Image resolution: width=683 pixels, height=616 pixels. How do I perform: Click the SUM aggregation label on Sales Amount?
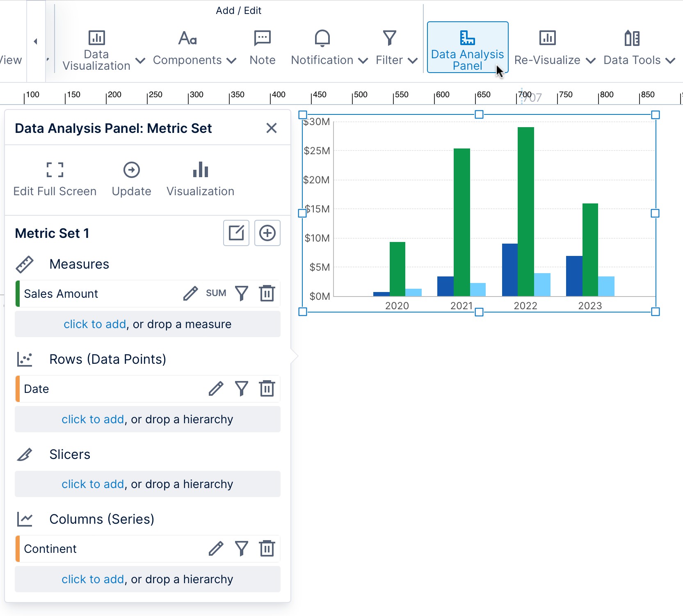point(216,293)
